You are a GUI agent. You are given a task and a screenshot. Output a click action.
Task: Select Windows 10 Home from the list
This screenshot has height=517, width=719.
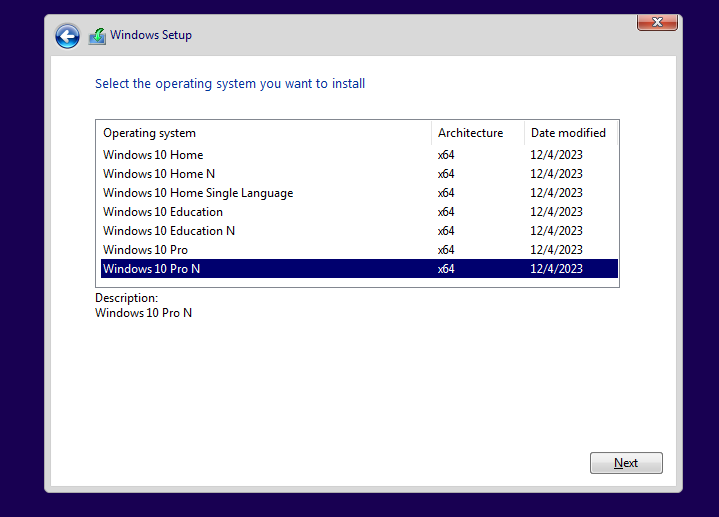tap(153, 155)
